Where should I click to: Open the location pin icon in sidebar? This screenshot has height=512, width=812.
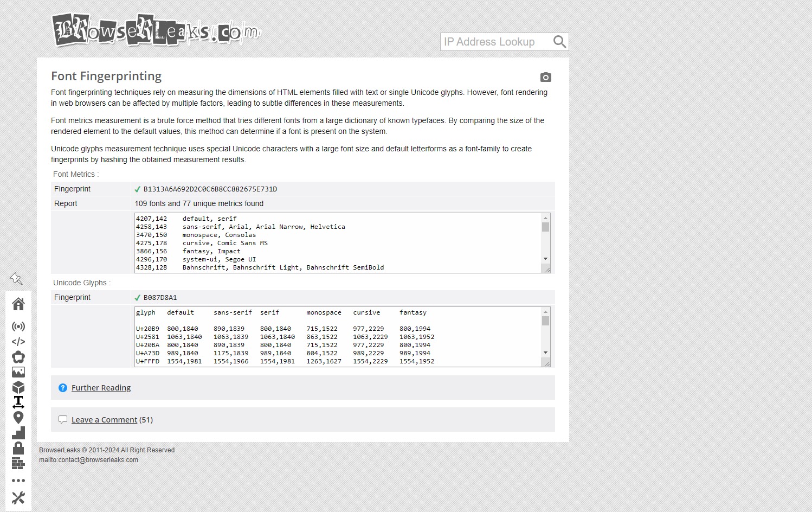pyautogui.click(x=18, y=418)
